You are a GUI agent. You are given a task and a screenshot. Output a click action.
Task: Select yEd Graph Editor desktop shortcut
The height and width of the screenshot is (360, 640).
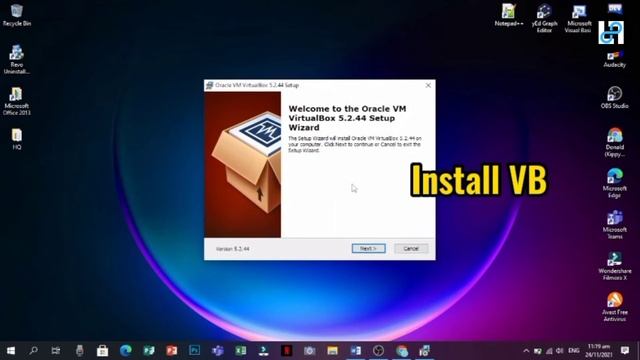[544, 18]
